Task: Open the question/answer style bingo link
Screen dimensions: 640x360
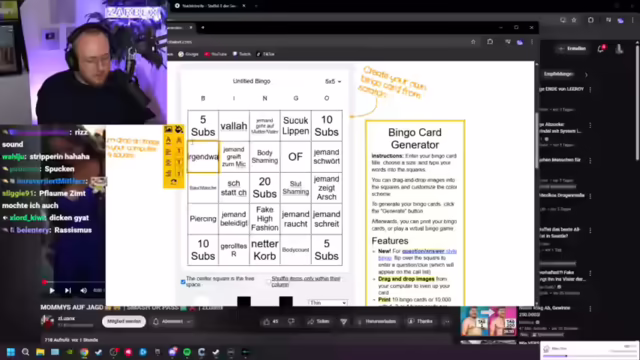Action: (417, 254)
